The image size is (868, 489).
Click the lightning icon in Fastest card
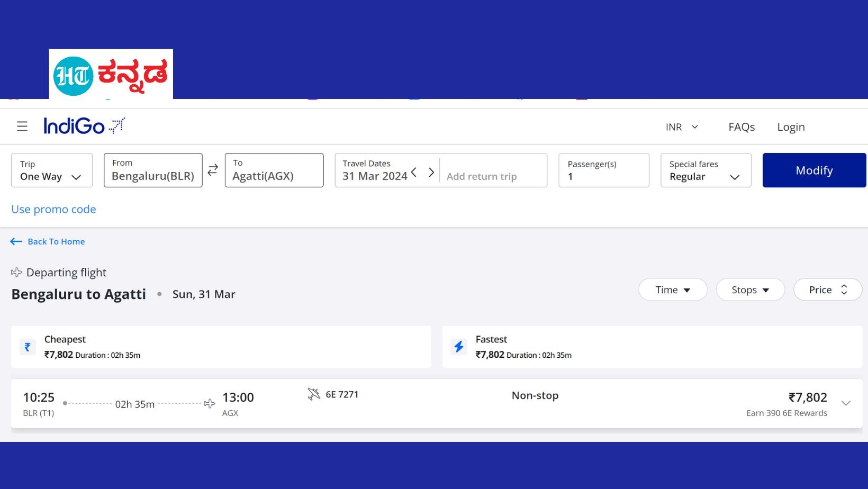coord(459,347)
